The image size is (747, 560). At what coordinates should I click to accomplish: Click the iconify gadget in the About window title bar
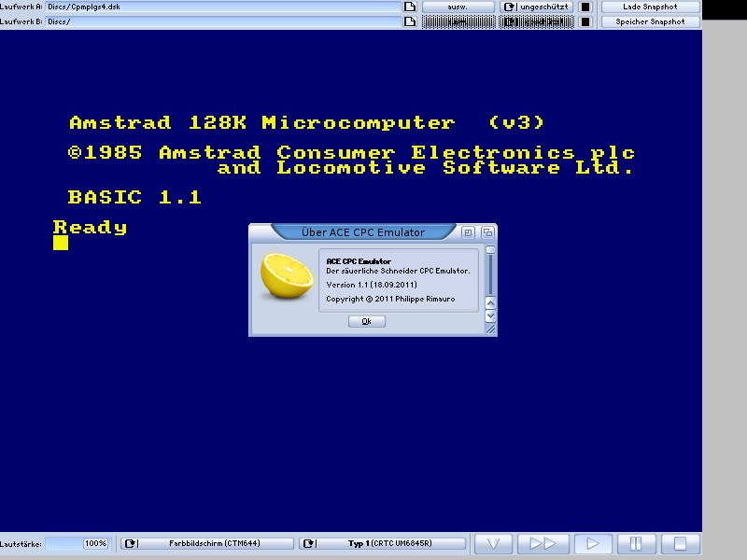[468, 232]
